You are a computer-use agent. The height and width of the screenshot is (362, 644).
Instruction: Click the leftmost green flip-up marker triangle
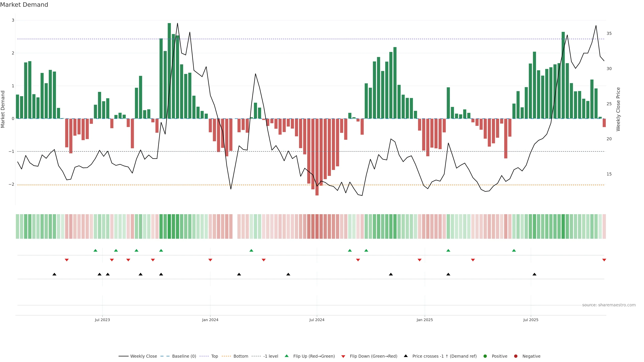[x=95, y=250]
